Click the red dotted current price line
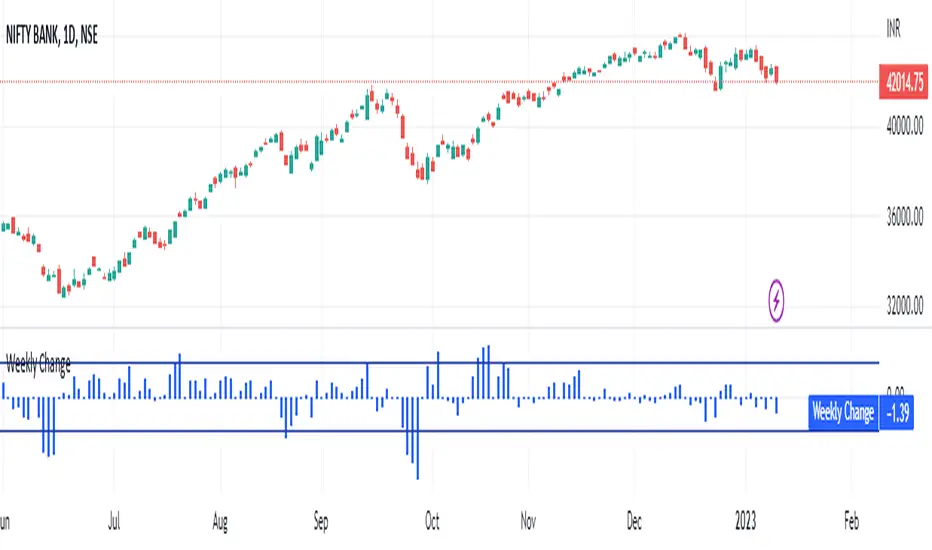Screen dimensions: 932x550 300,81
